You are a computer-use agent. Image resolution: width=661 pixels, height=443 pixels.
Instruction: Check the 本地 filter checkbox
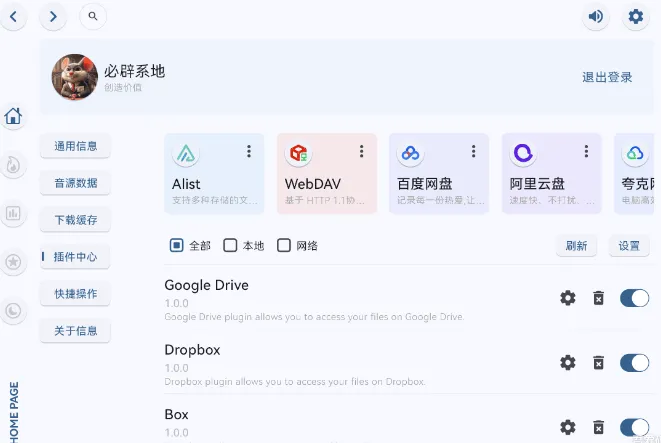point(230,245)
